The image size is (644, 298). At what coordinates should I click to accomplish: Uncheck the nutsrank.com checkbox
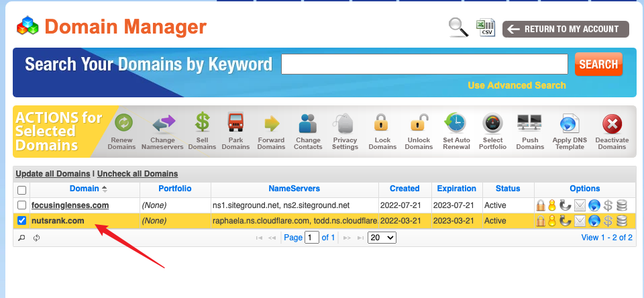pyautogui.click(x=21, y=221)
